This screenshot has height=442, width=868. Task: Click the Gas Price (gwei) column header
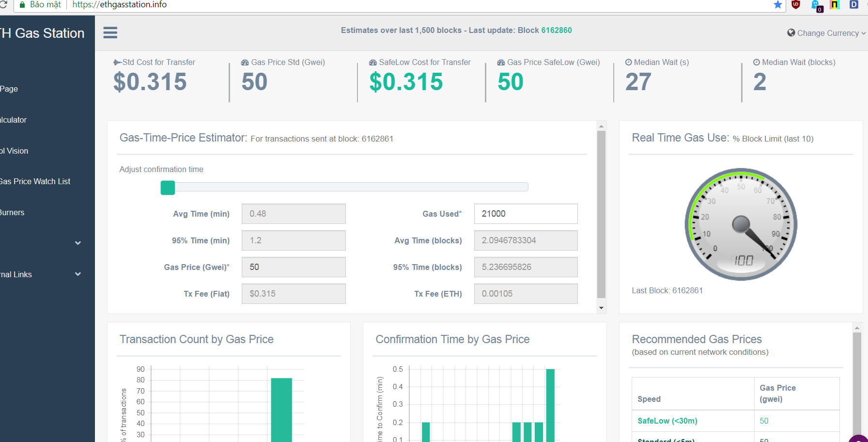[x=777, y=393]
